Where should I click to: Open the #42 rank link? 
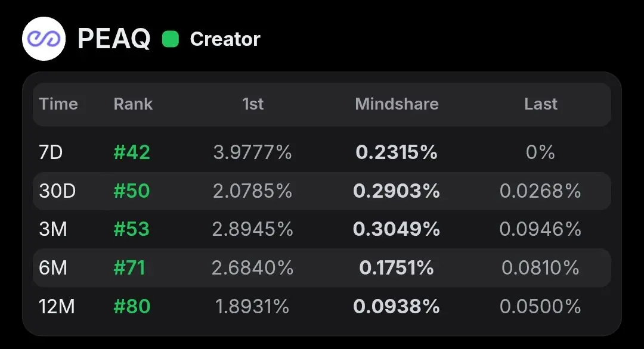(132, 152)
